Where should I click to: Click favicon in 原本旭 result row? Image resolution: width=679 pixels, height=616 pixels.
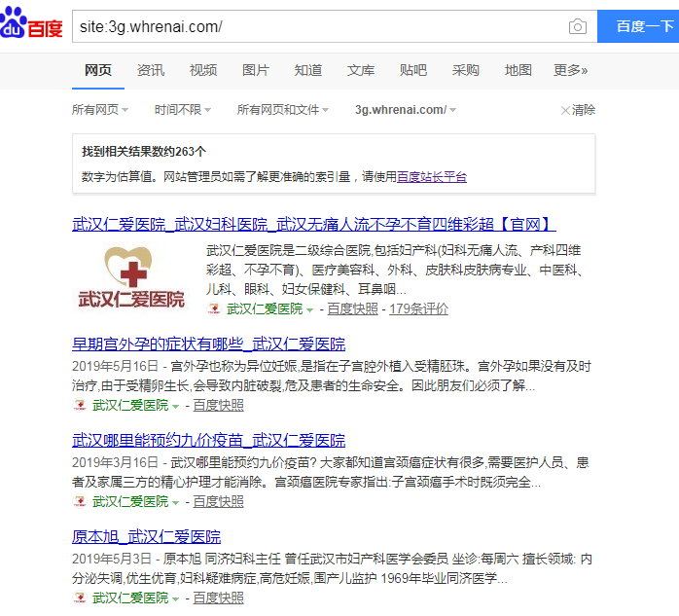point(80,598)
